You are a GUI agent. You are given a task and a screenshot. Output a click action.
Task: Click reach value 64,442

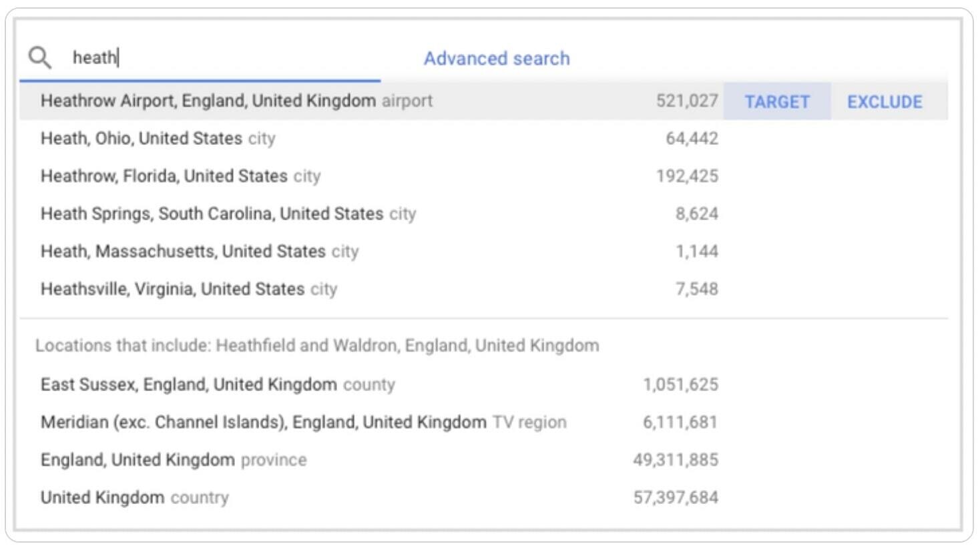point(692,138)
